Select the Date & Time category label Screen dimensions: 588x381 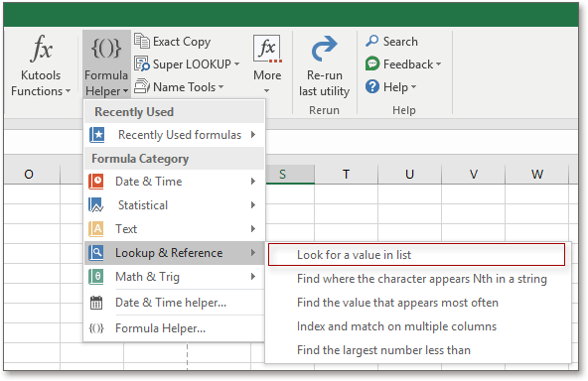[x=149, y=182]
